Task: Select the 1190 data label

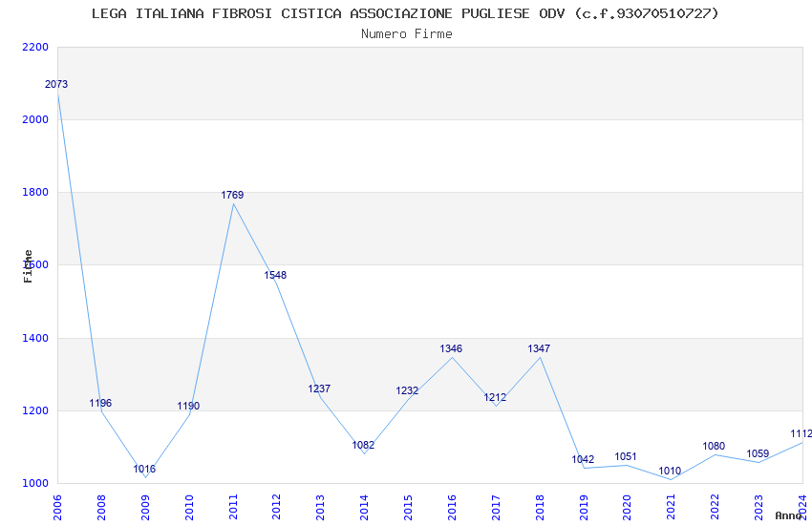Action: tap(188, 406)
